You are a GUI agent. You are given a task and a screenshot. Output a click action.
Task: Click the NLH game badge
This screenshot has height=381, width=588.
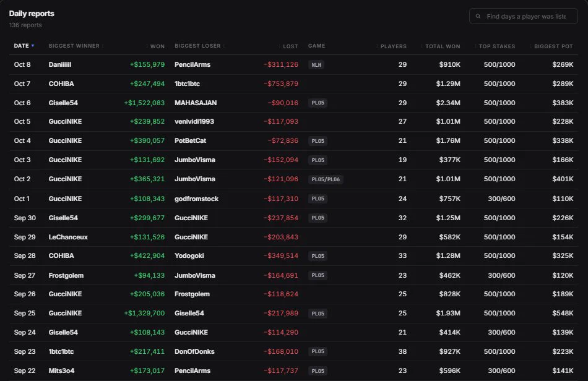point(316,65)
